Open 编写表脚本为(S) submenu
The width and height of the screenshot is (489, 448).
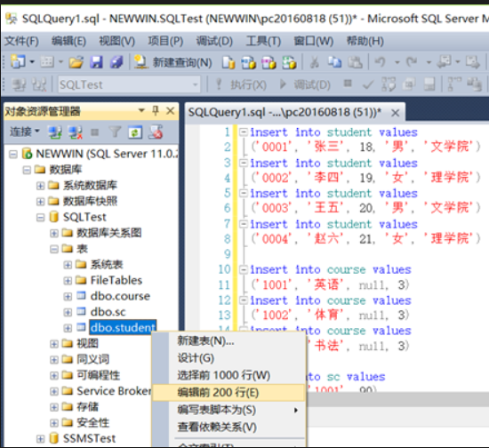228,410
